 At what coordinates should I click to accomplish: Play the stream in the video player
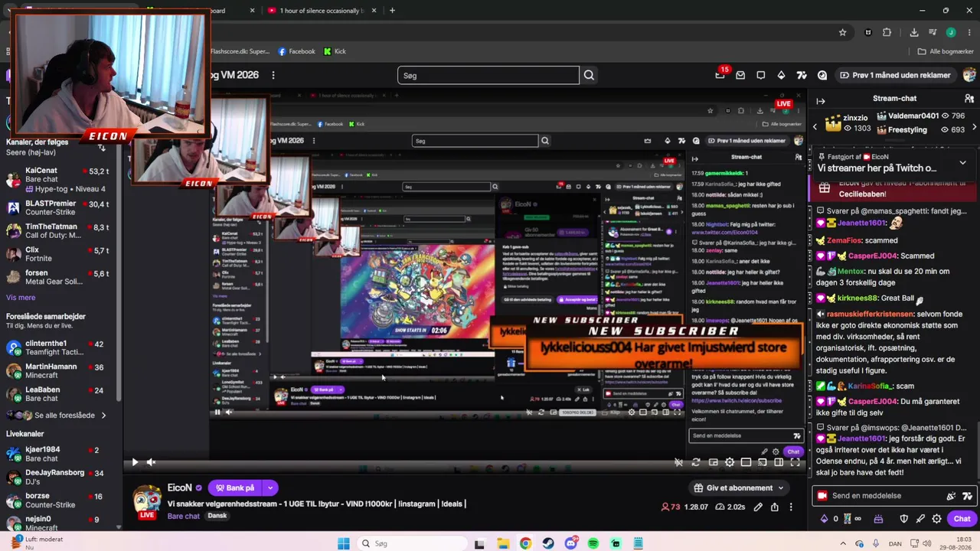coord(135,462)
